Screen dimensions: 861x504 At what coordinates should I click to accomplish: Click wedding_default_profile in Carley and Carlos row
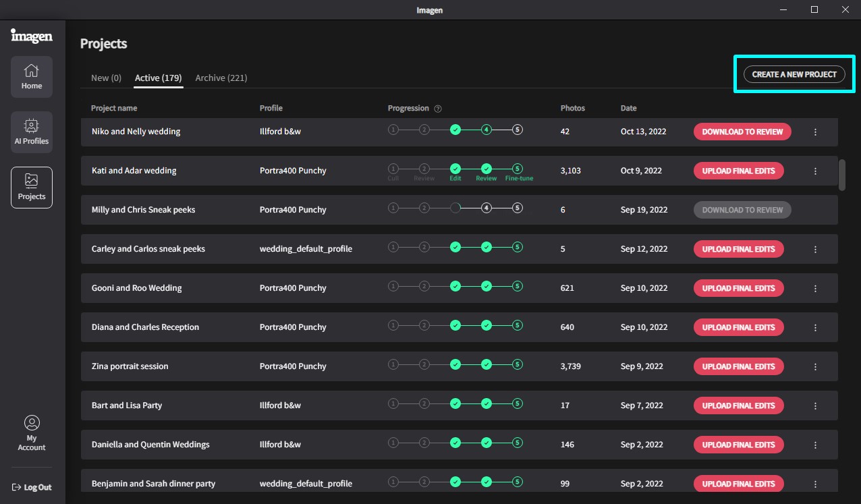point(306,249)
